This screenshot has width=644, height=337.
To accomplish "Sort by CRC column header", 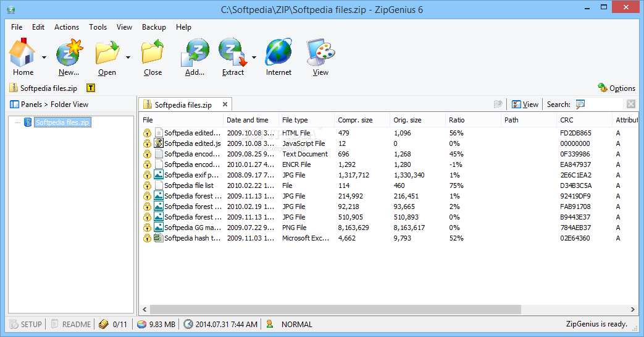I will pos(585,120).
